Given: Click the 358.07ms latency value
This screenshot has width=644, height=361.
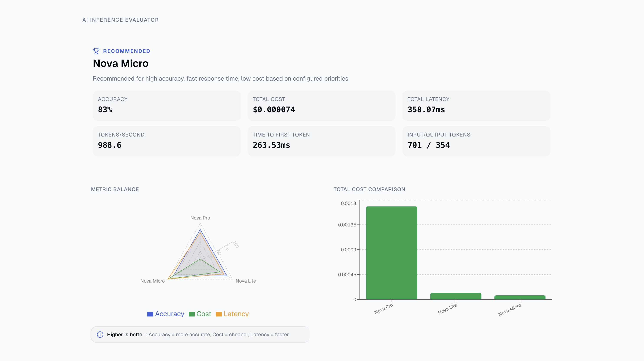Looking at the screenshot, I should pos(426,109).
